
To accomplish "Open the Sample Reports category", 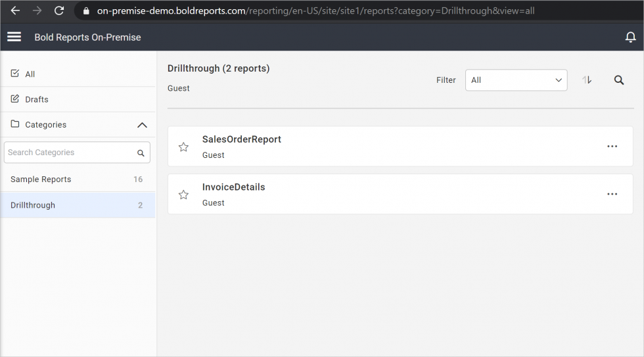I will click(78, 179).
